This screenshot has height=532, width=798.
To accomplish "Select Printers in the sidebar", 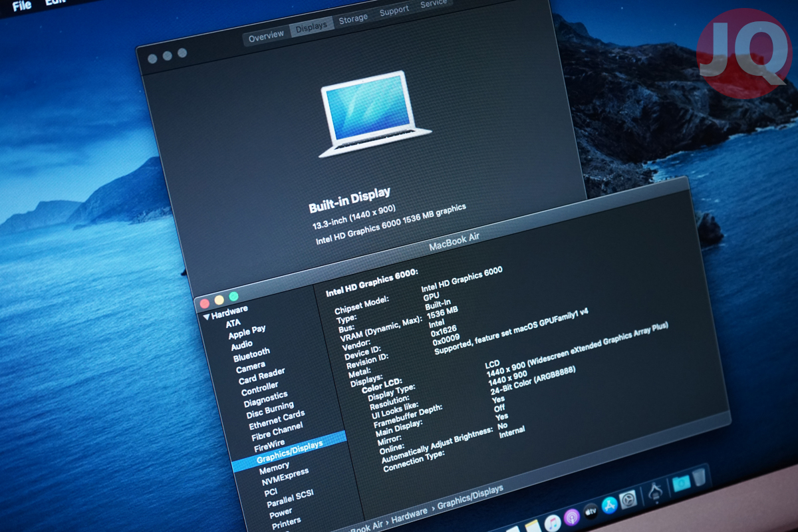I will click(x=286, y=523).
